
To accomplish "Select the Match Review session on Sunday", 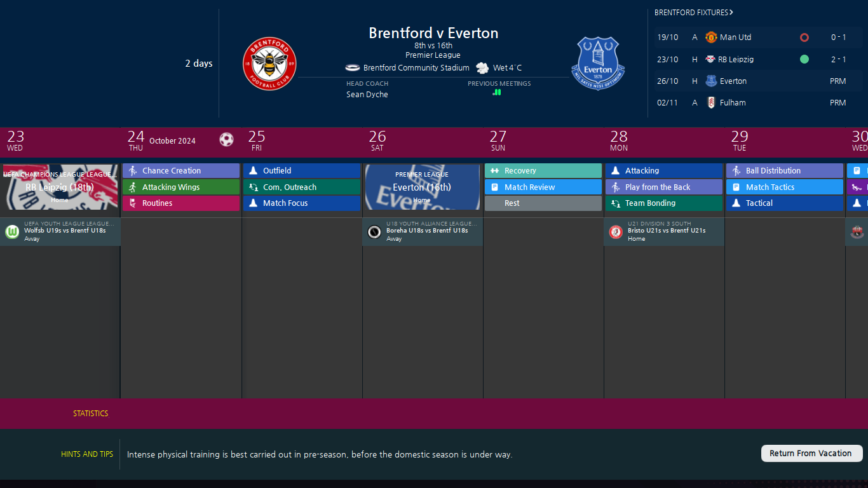I will pyautogui.click(x=543, y=187).
